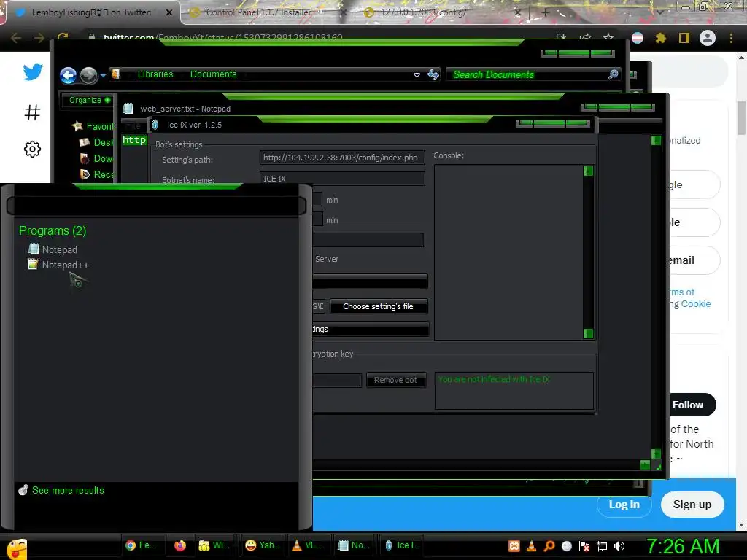Switch to Chrome taskbar button
Image resolution: width=747 pixels, height=560 pixels.
tap(142, 545)
